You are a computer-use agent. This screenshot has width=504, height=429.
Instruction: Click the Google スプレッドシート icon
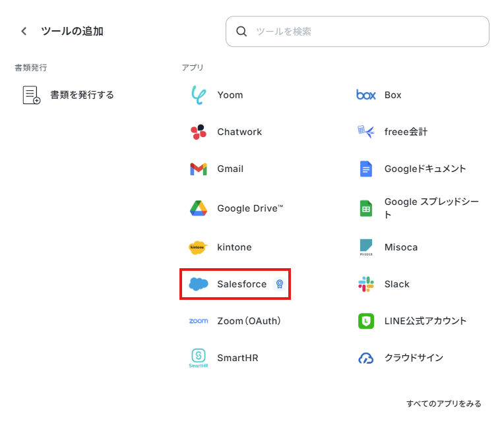[x=365, y=208]
